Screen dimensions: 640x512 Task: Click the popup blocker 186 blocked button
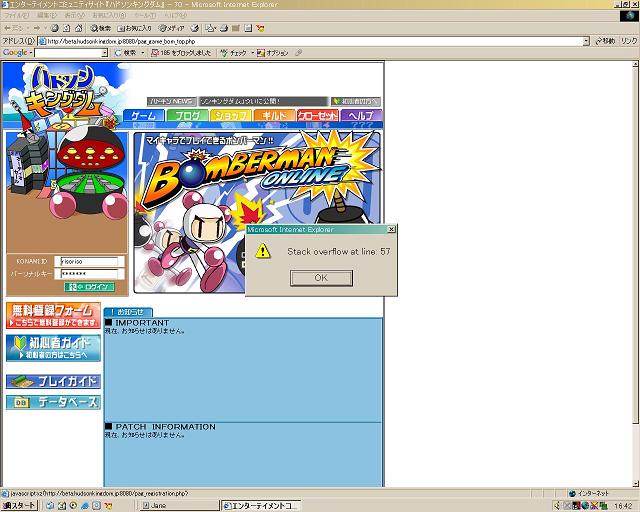182,53
